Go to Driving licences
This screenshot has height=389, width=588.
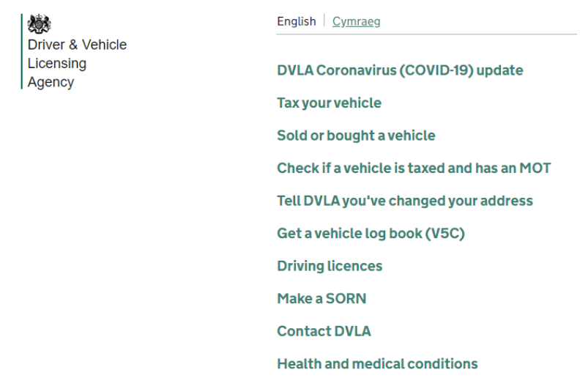pyautogui.click(x=330, y=266)
